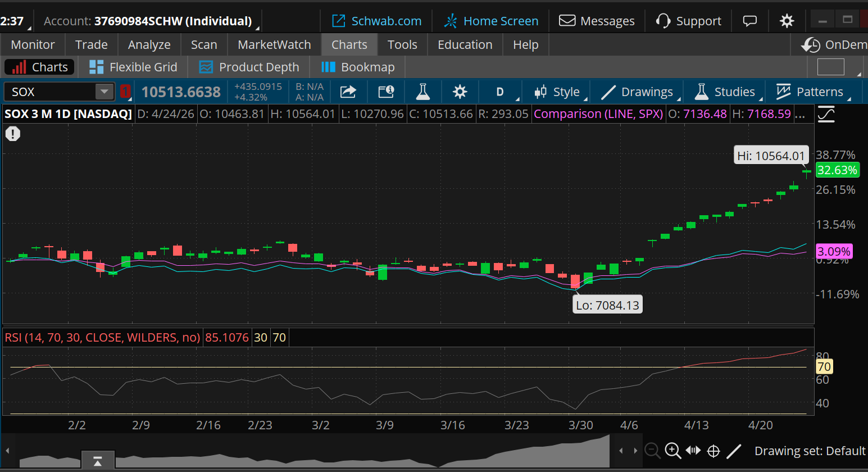Click the share chart arrow icon

point(348,92)
